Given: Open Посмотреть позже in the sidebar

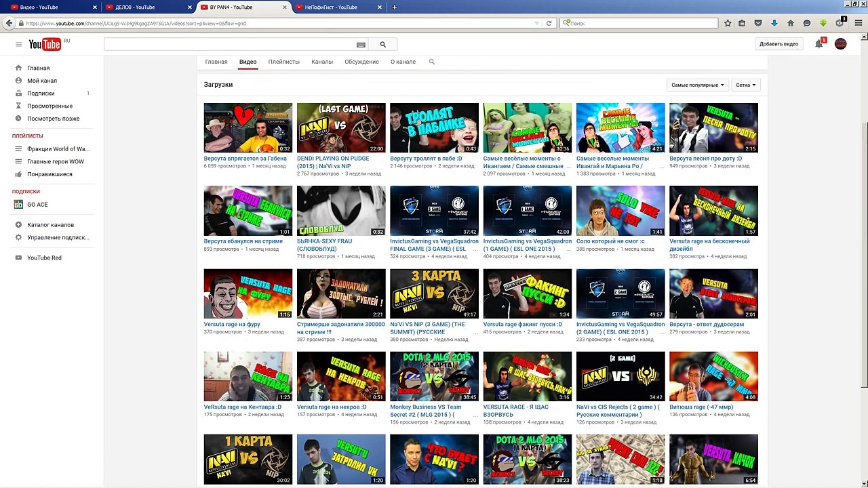Looking at the screenshot, I should pyautogui.click(x=53, y=119).
